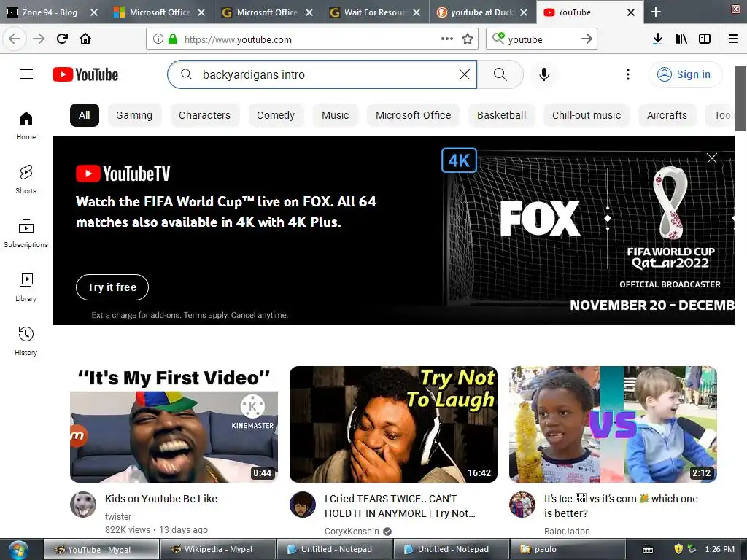747x560 pixels.
Task: Select the Chill-out music filter chip
Action: coord(587,115)
